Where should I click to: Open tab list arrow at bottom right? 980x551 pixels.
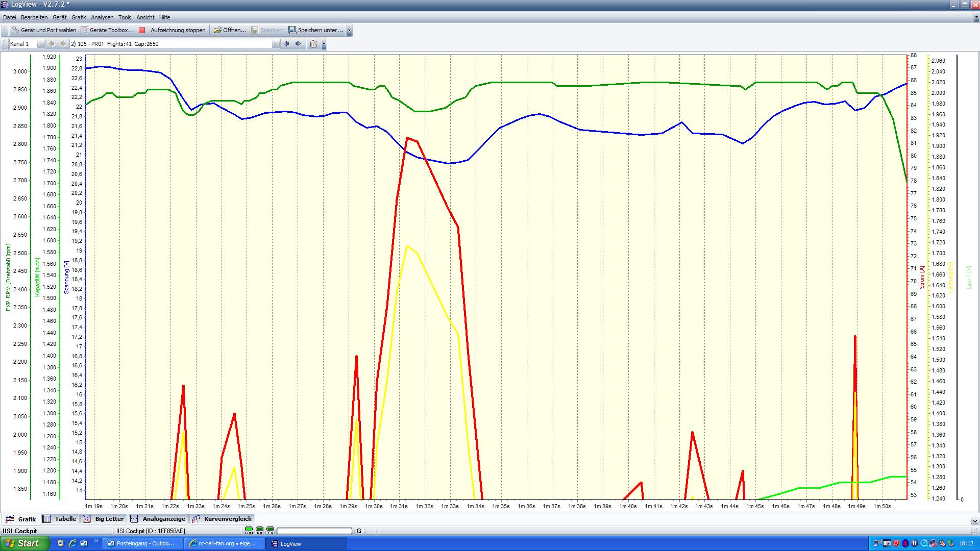tap(975, 521)
